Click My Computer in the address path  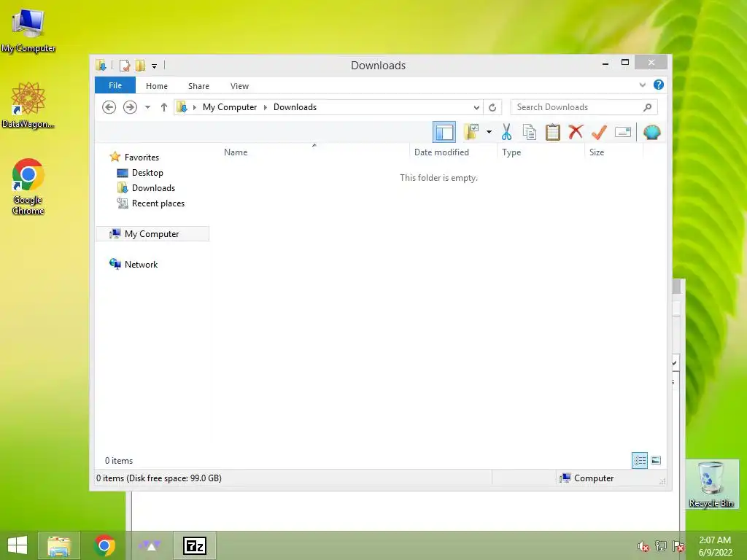pos(230,107)
